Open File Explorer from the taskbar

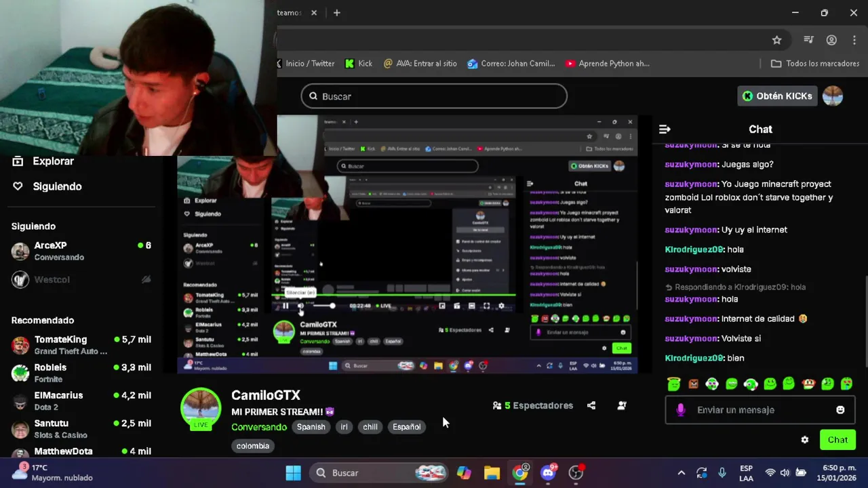pyautogui.click(x=492, y=473)
